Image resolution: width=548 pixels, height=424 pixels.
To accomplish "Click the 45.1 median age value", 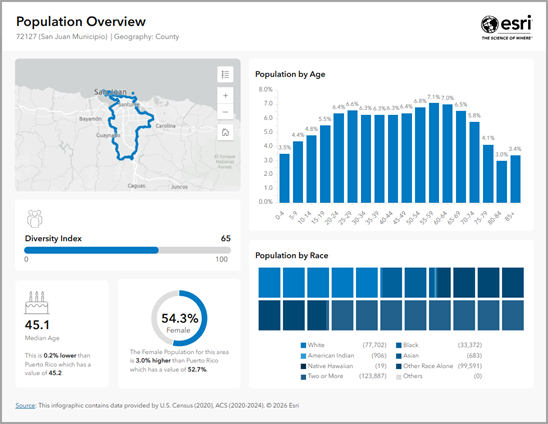I will pos(37,325).
